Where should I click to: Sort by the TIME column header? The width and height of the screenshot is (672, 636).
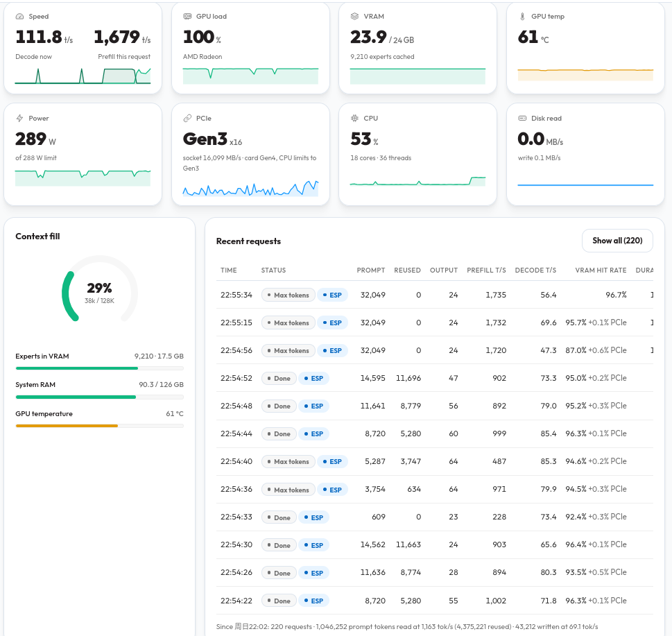(228, 270)
